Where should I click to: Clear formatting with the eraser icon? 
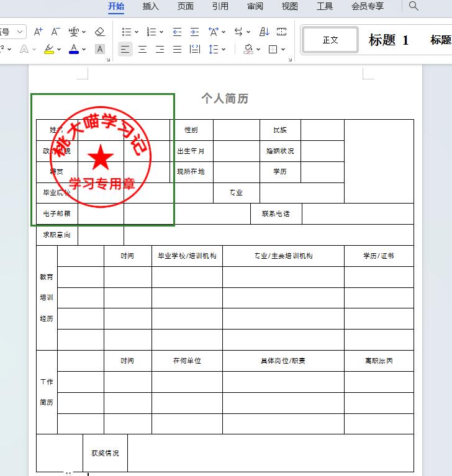coord(99,32)
